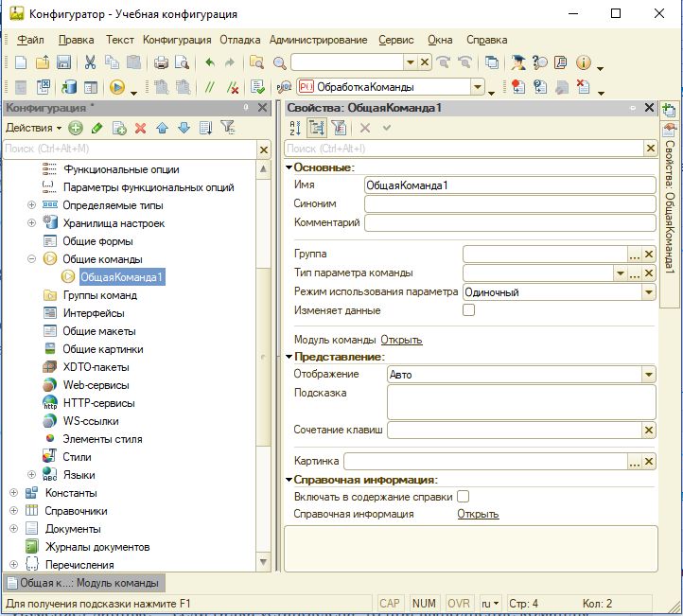Open the "Отображение" dropdown list
683x616 pixels.
click(648, 375)
